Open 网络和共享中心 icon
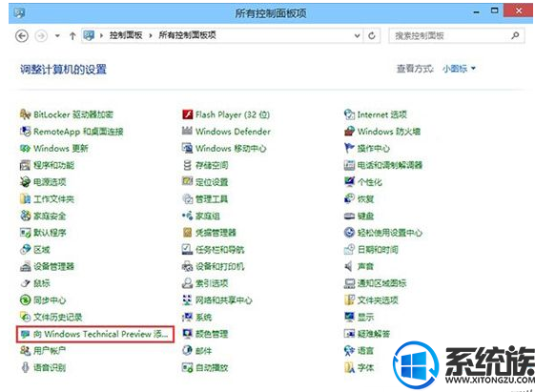The height and width of the screenshot is (392, 535). (x=187, y=299)
